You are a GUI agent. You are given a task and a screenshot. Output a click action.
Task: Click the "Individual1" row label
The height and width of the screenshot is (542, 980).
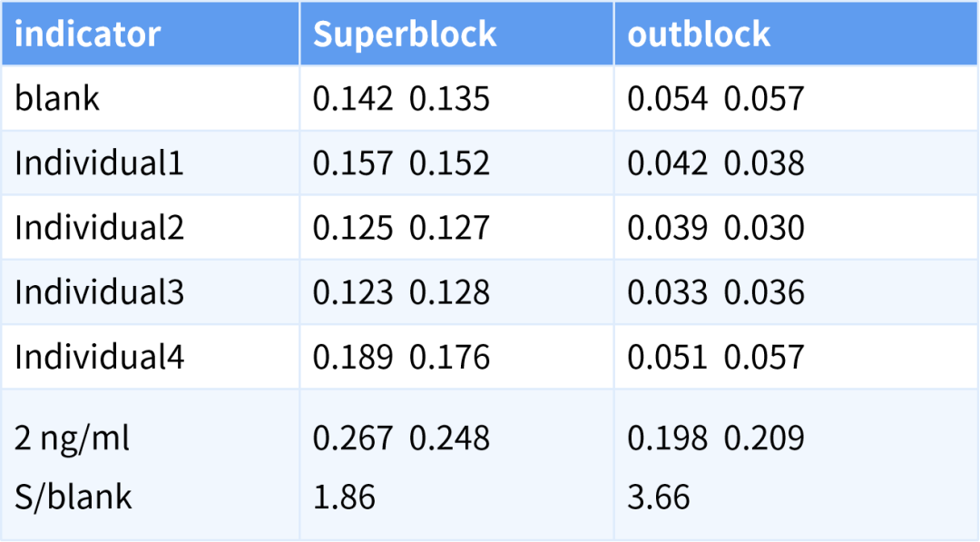pos(99,163)
